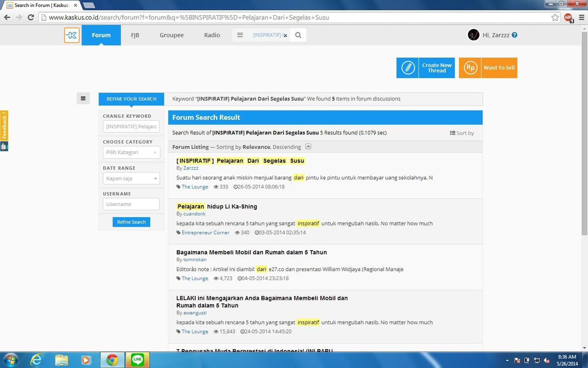Clear the navbar search text with the x

(x=285, y=35)
